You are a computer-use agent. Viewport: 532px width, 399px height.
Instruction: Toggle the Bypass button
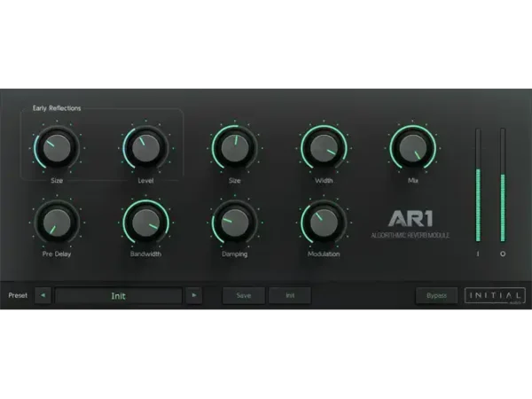tap(436, 295)
